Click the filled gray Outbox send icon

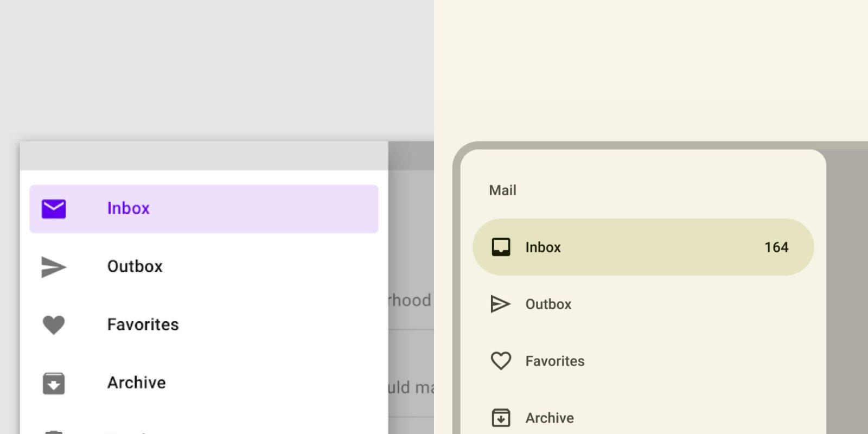(54, 267)
